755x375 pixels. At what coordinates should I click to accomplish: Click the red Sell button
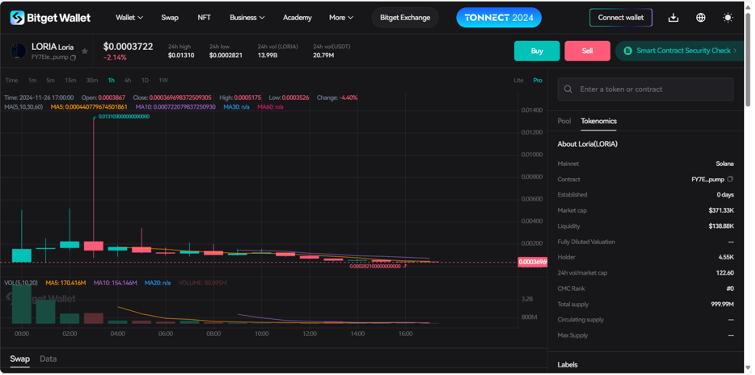587,51
